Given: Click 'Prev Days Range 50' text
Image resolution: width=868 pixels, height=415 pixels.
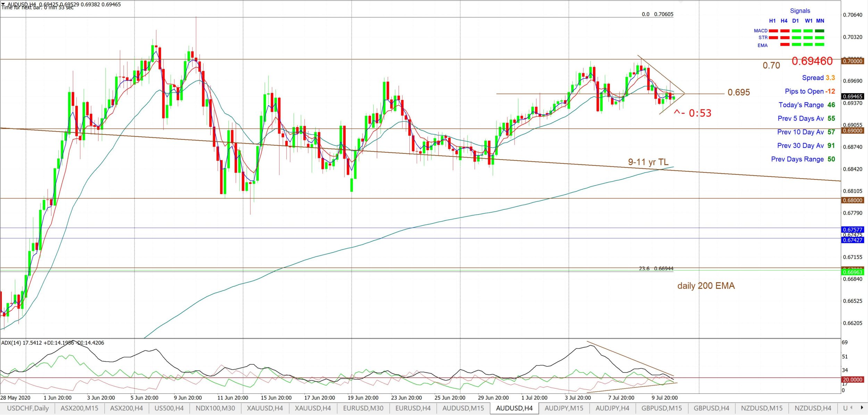Looking at the screenshot, I should coord(803,159).
